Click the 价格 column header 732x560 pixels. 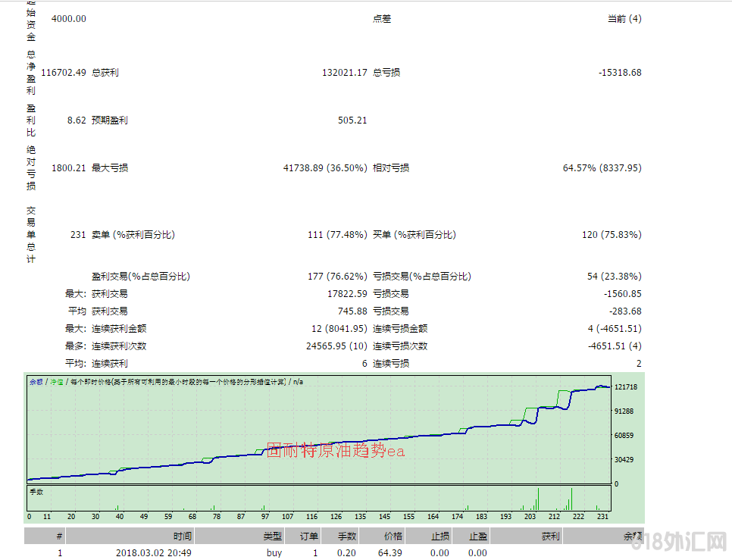pos(392,537)
